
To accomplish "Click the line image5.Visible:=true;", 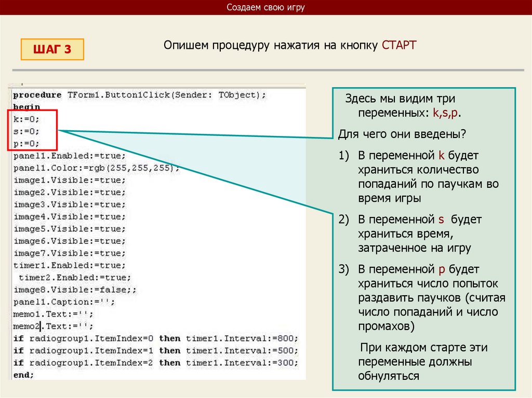I will [x=69, y=229].
